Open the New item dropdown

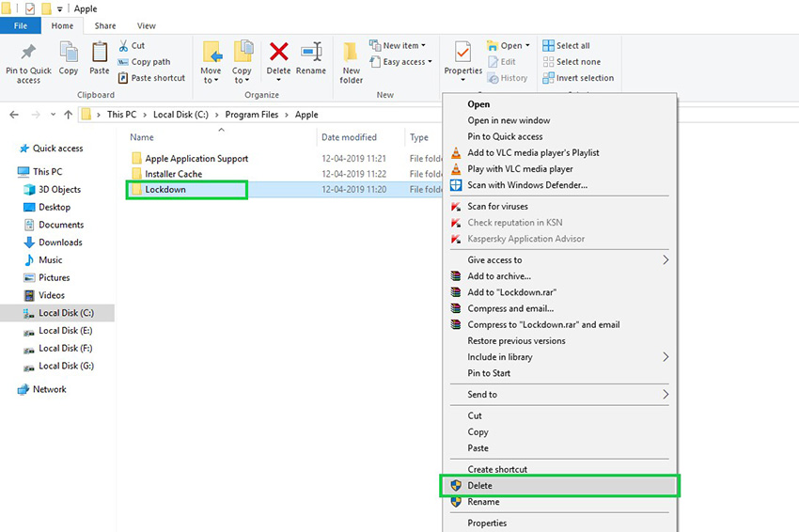click(404, 45)
